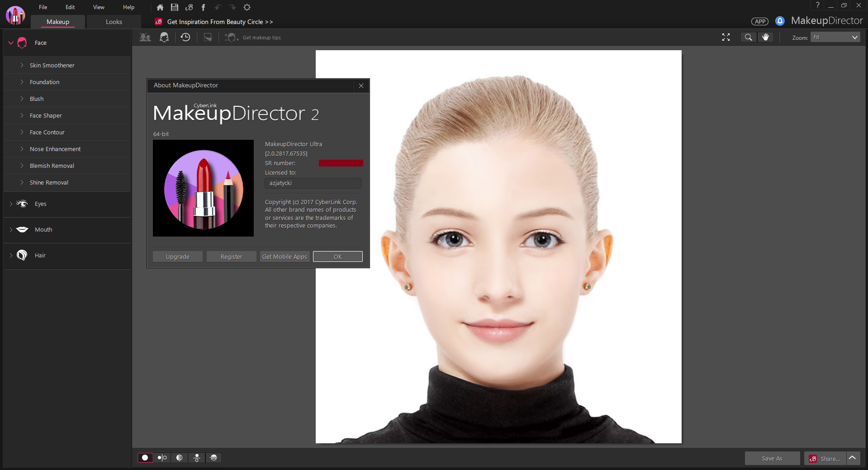Select single full-image view mode
868x470 pixels.
pyautogui.click(x=145, y=458)
